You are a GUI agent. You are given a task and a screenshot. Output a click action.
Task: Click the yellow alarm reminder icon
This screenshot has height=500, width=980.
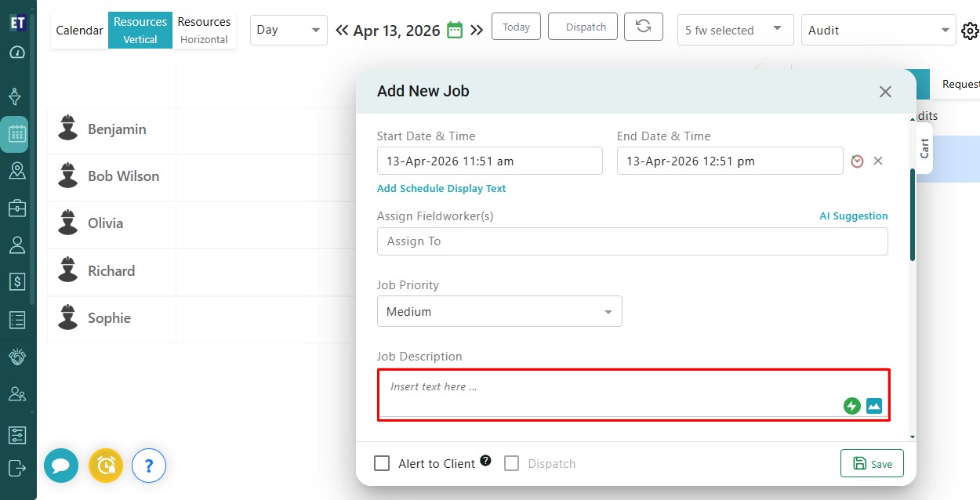click(105, 466)
